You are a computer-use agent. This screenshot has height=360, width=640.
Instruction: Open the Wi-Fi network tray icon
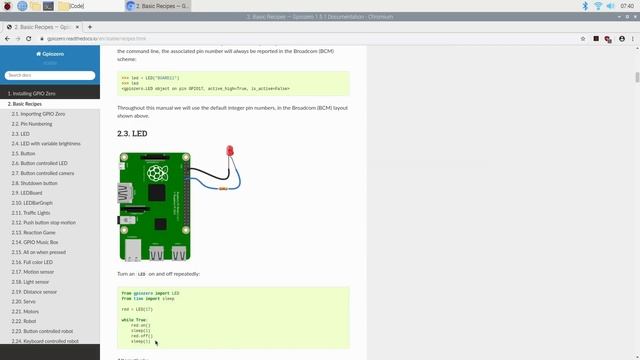(598, 6)
